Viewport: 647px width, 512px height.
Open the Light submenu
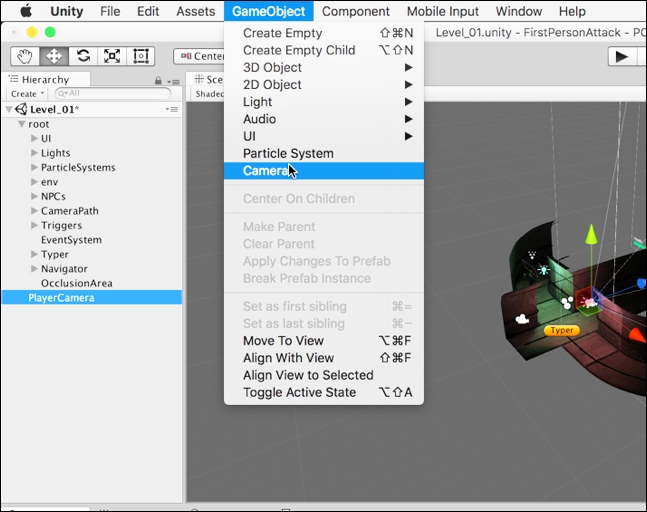point(324,102)
